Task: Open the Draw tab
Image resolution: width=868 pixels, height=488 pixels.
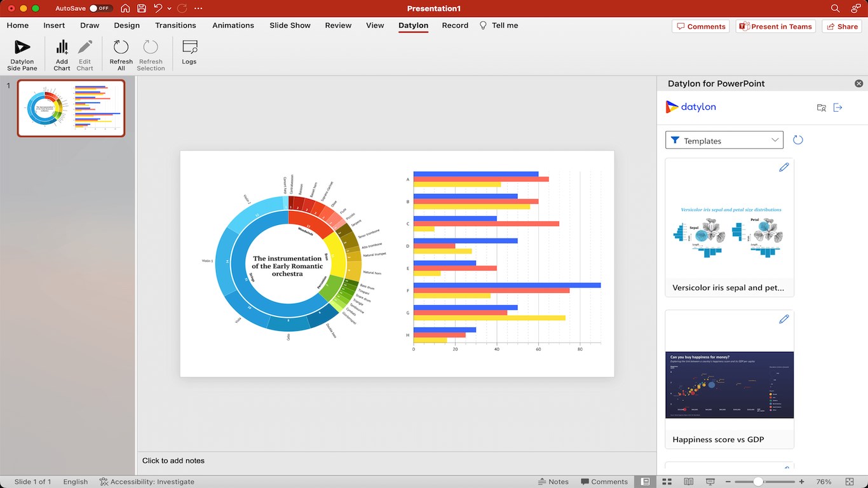Action: 90,25
